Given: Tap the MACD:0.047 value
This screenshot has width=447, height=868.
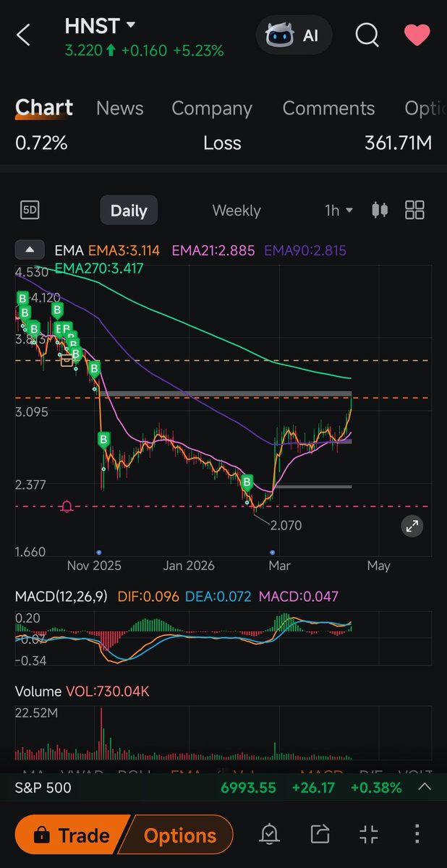Looking at the screenshot, I should click(x=298, y=597).
